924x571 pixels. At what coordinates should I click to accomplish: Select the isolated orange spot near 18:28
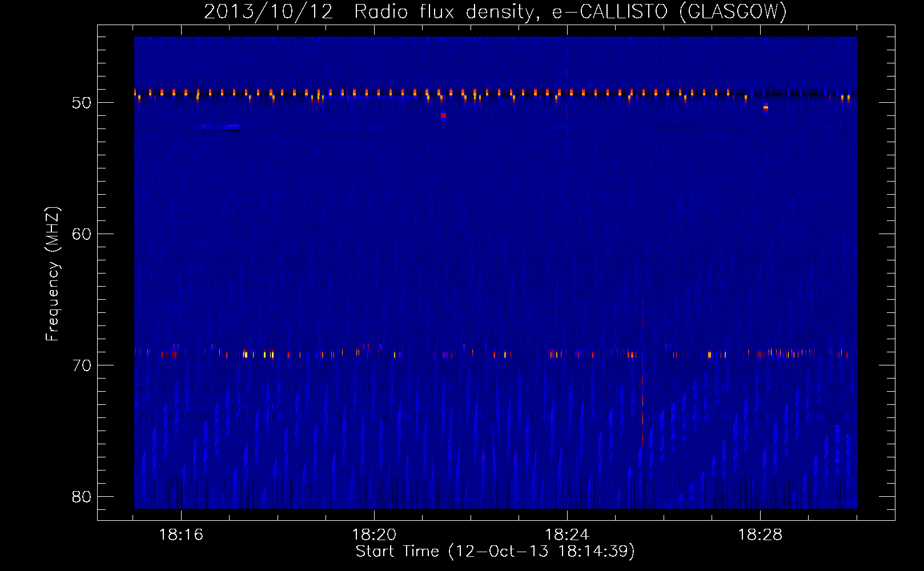pyautogui.click(x=766, y=107)
